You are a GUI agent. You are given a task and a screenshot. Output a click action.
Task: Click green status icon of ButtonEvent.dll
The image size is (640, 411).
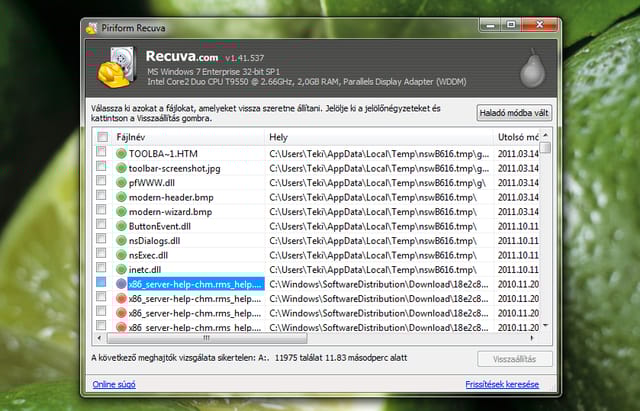(121, 226)
